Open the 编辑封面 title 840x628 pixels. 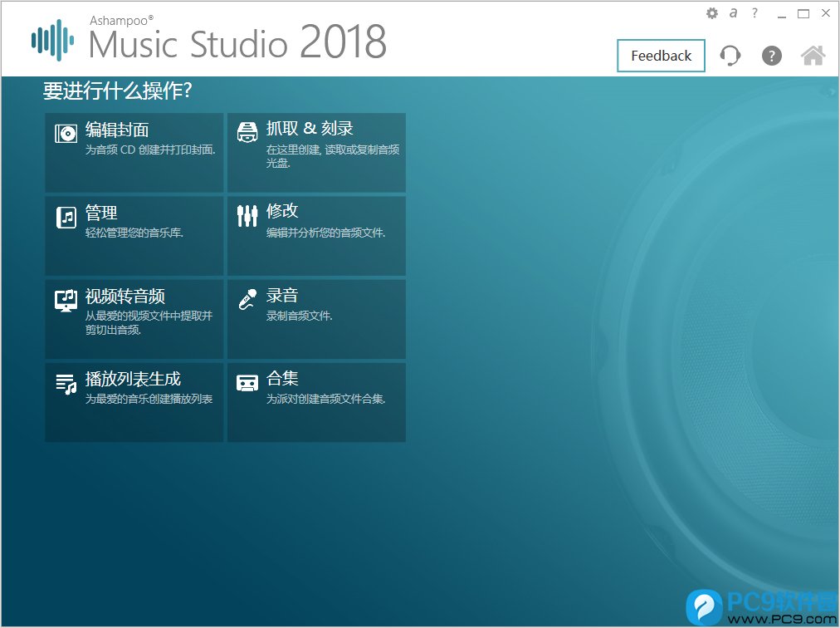(117, 130)
